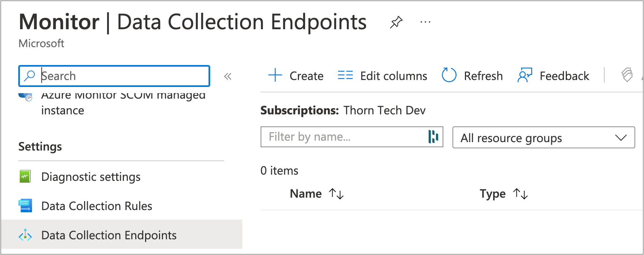Click the tag icon in the toolbar
The image size is (644, 255).
pyautogui.click(x=627, y=75)
